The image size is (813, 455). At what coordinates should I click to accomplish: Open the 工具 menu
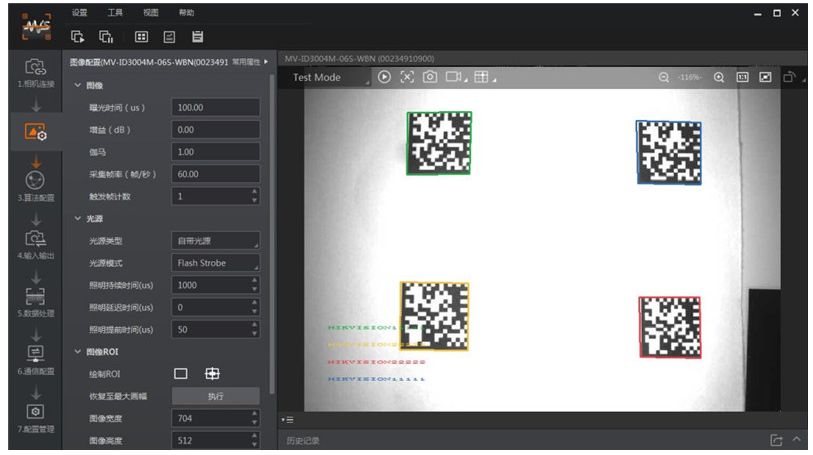115,13
